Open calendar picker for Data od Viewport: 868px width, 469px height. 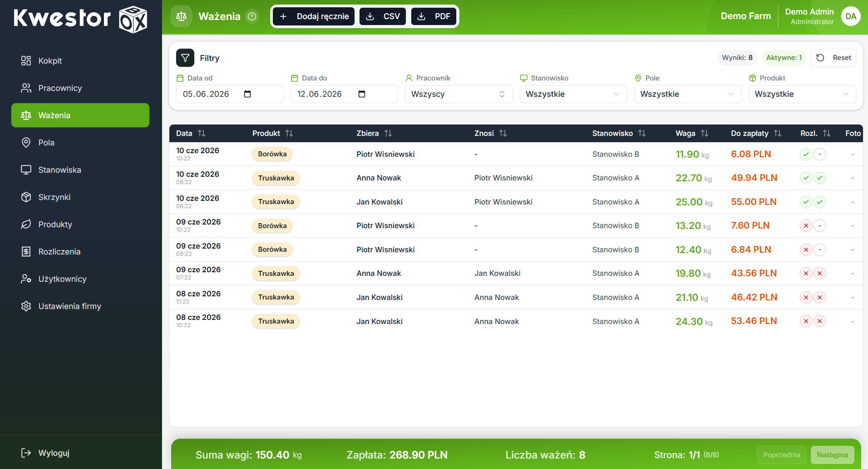[247, 94]
